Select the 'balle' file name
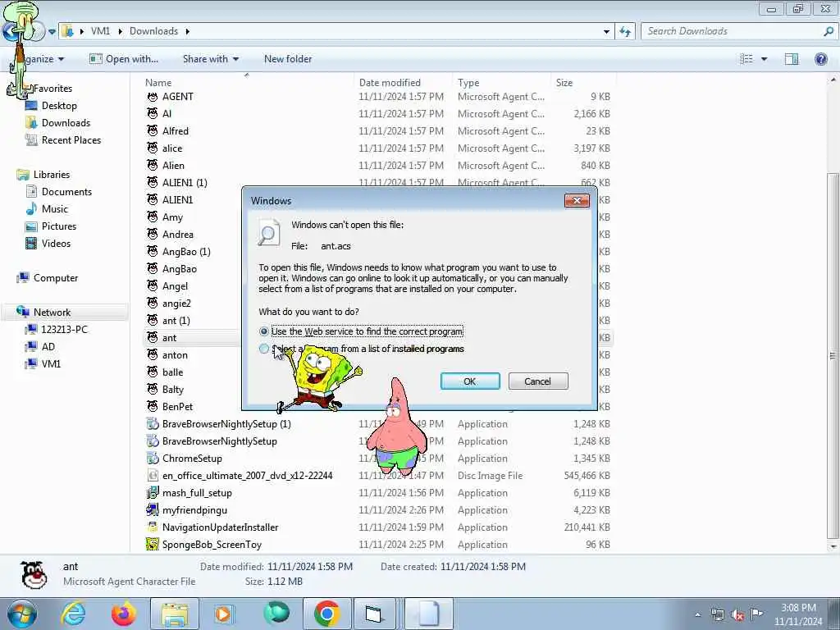This screenshot has width=840, height=630. tap(172, 372)
